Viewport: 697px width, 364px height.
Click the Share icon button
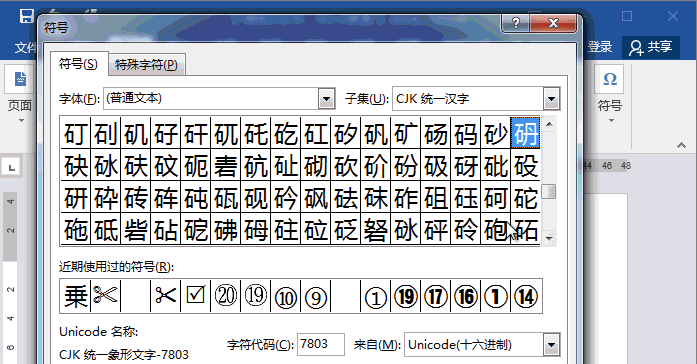pos(651,47)
